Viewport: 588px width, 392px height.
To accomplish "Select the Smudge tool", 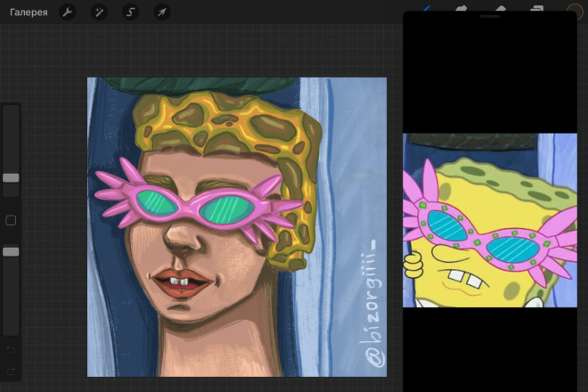I will click(461, 8).
